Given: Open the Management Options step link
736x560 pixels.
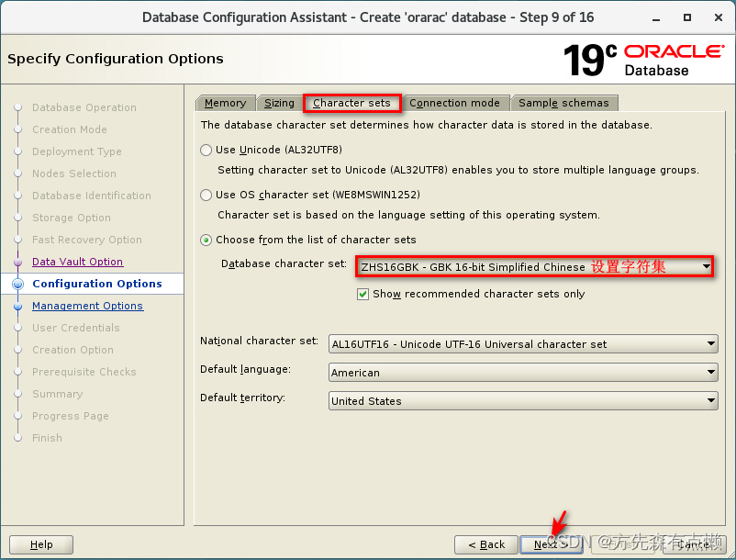Looking at the screenshot, I should point(88,306).
